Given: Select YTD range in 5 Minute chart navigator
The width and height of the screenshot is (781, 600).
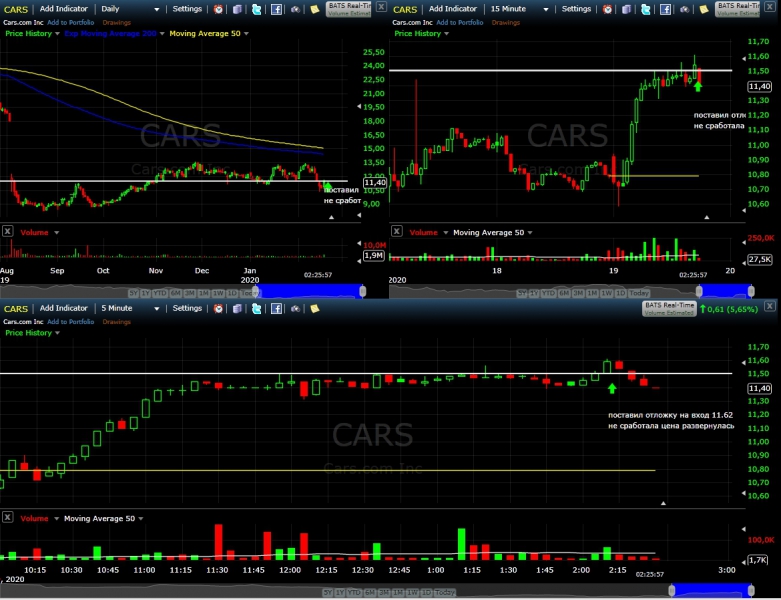Looking at the screenshot, I should 354,593.
